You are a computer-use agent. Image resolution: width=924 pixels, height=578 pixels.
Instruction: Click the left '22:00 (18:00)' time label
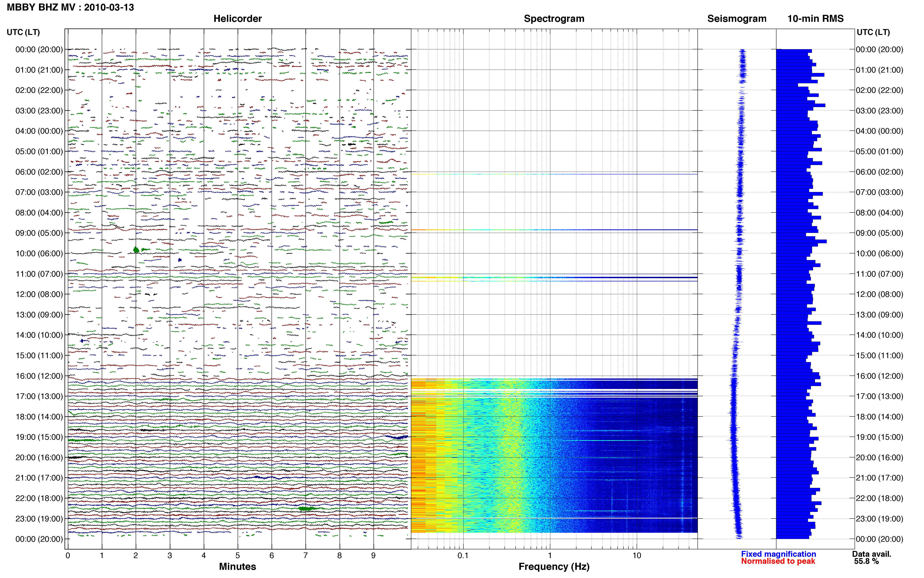tap(39, 498)
